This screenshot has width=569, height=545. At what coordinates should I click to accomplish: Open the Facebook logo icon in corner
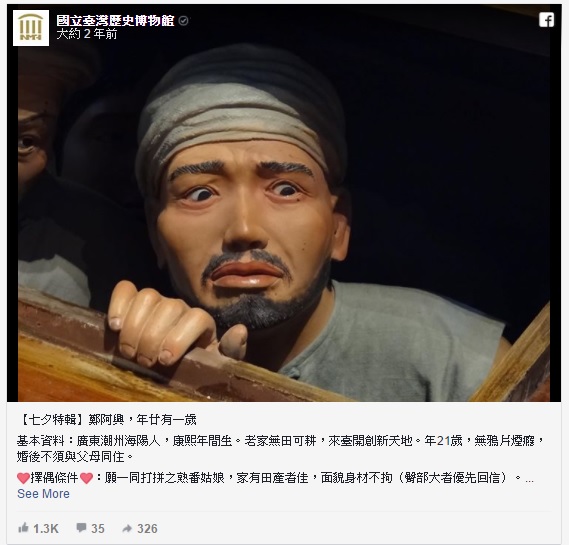pyautogui.click(x=546, y=20)
